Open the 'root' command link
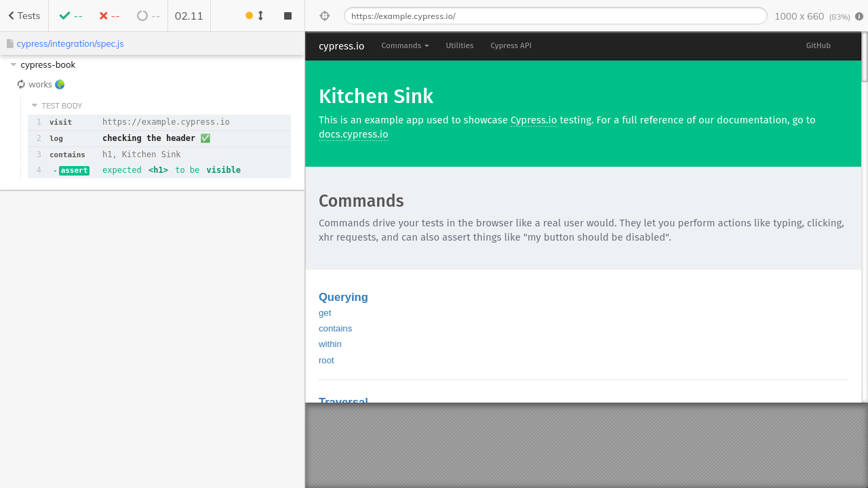868x488 pixels. coord(326,361)
